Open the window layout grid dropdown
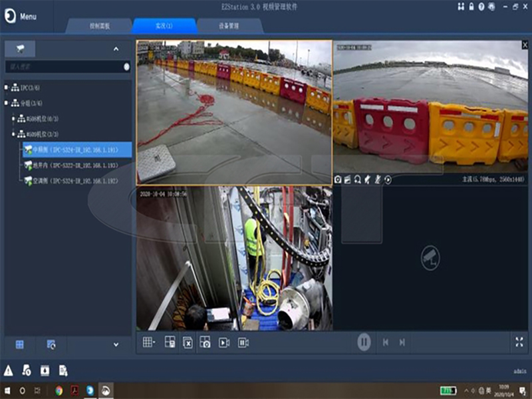This screenshot has width=532, height=399. click(150, 342)
